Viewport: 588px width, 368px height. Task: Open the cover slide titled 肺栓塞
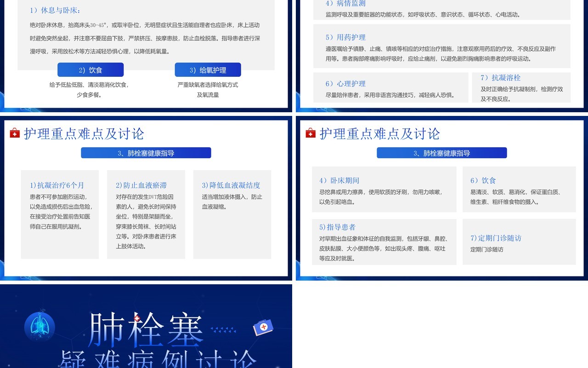[146, 326]
